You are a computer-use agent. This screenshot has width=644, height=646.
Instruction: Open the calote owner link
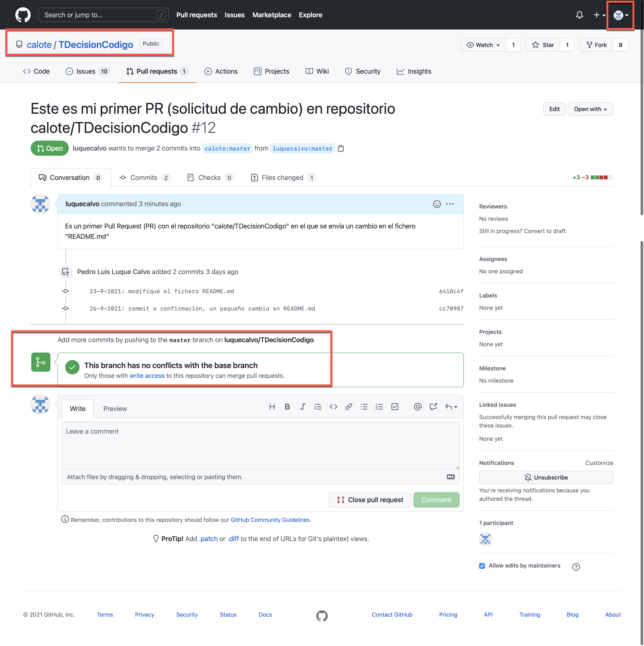(39, 44)
